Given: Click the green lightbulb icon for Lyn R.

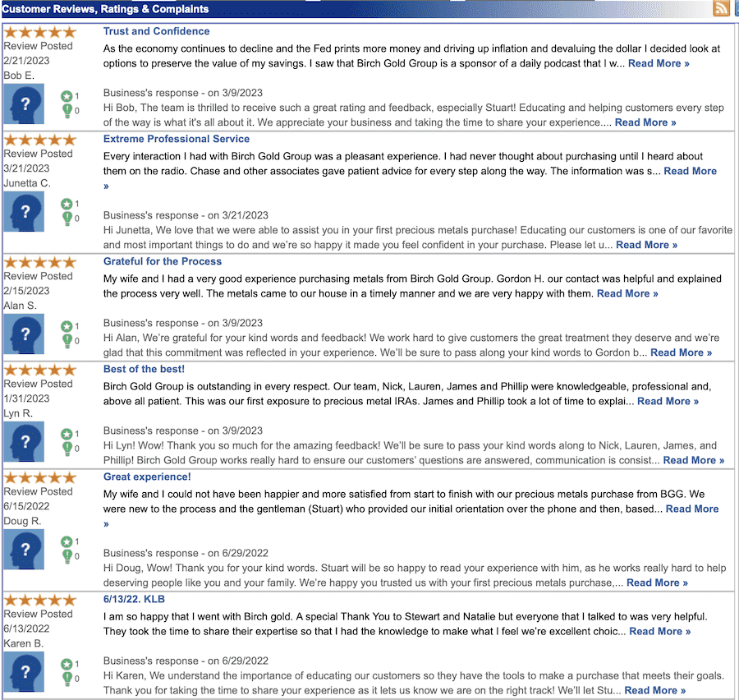Looking at the screenshot, I should (x=67, y=449).
